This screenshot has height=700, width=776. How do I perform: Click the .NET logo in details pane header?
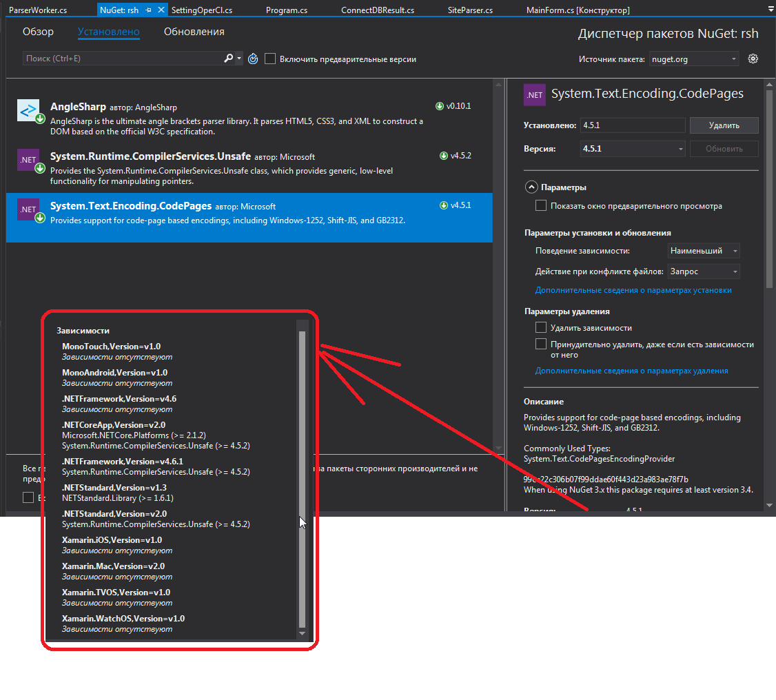click(535, 95)
